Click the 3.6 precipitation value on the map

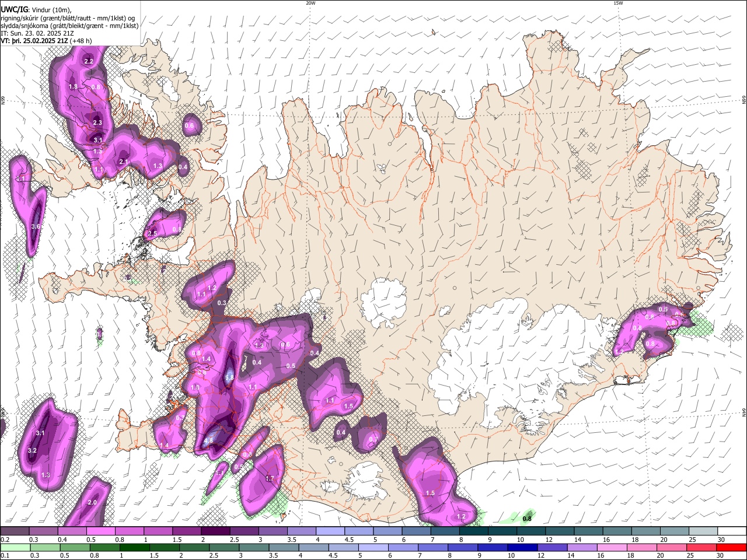(36, 226)
